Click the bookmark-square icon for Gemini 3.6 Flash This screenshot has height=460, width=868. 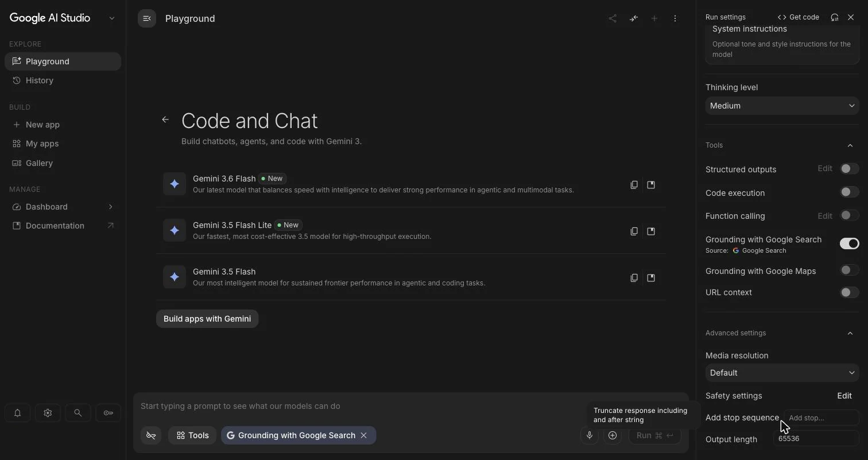coord(651,185)
